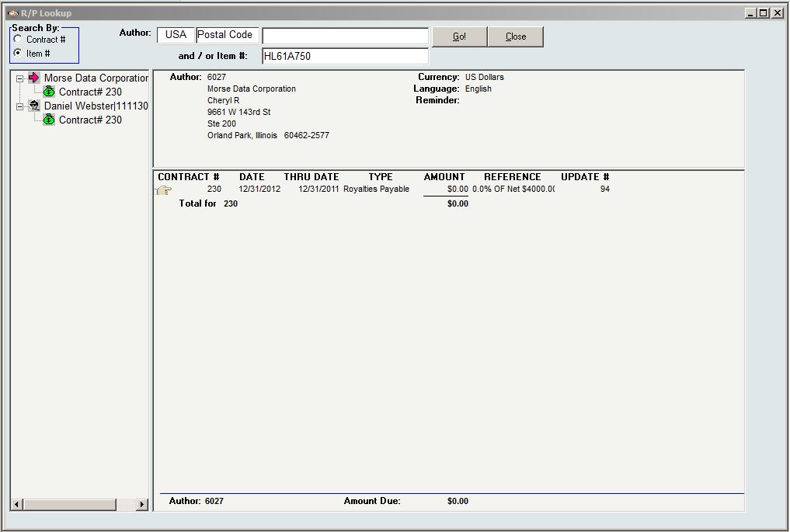
Task: Click the Postal Code field
Action: pos(227,35)
